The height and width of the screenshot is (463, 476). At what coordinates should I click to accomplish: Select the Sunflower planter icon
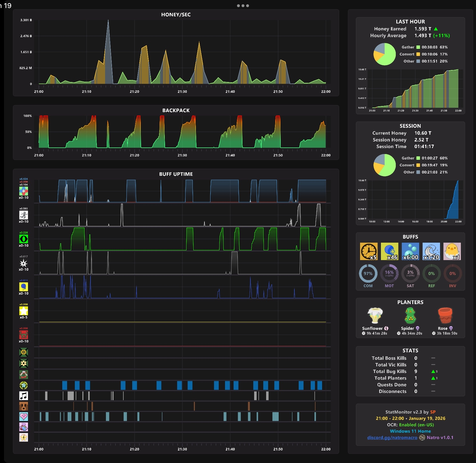pos(375,316)
